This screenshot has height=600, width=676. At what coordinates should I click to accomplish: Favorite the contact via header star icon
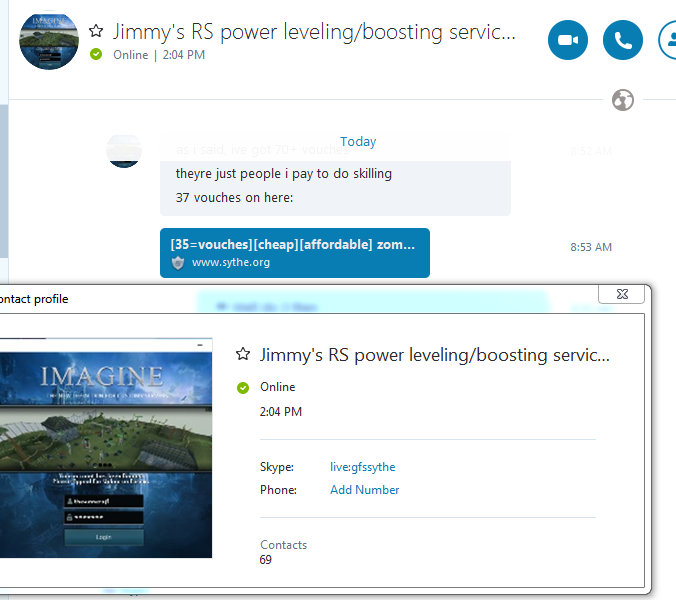[96, 31]
